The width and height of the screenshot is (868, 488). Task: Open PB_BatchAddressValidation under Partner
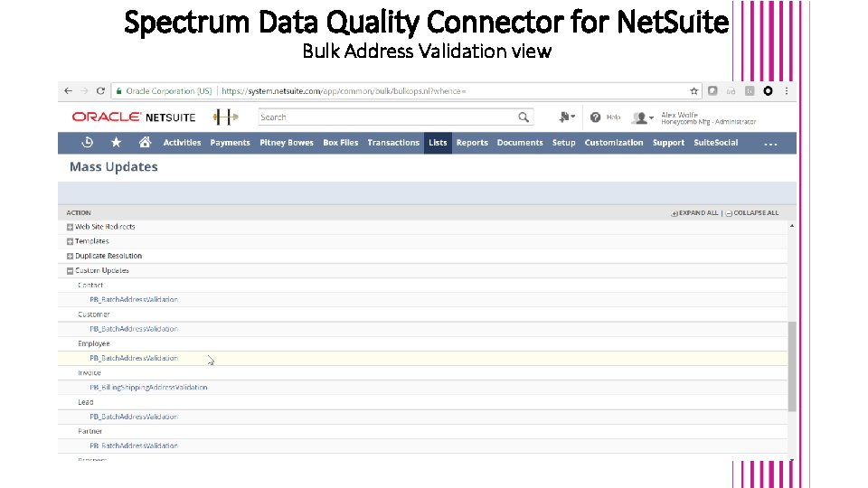[x=134, y=446]
